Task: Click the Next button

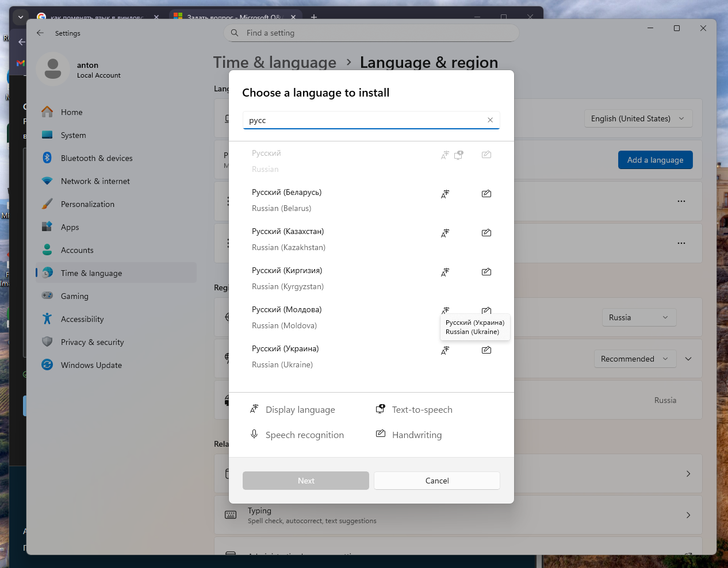Action: (x=306, y=481)
